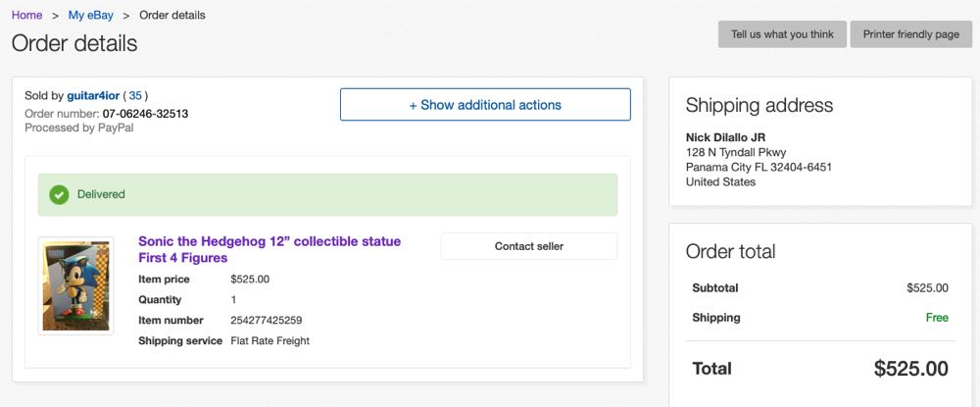
Task: Click the Contact seller button
Action: coord(528,246)
